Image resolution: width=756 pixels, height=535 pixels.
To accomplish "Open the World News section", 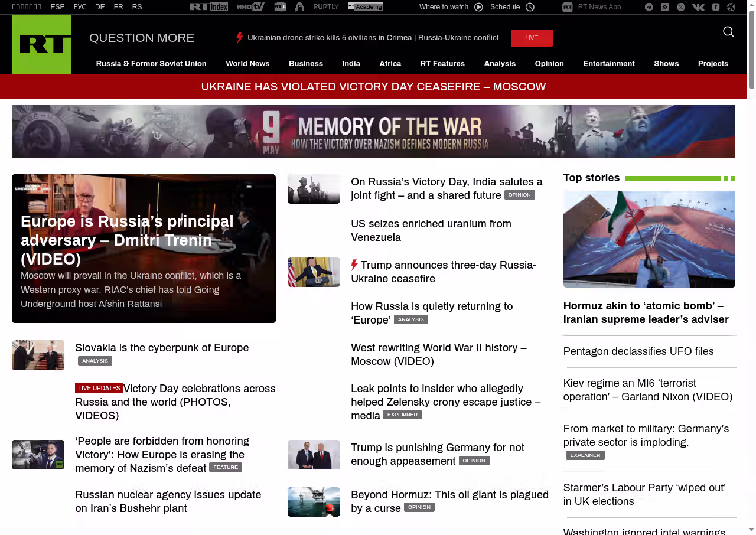I will click(x=247, y=64).
